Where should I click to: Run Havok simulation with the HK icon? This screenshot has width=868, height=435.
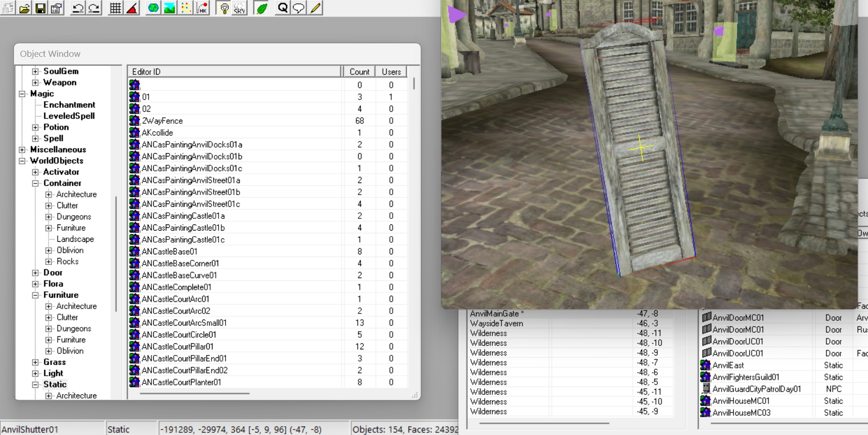click(x=202, y=8)
